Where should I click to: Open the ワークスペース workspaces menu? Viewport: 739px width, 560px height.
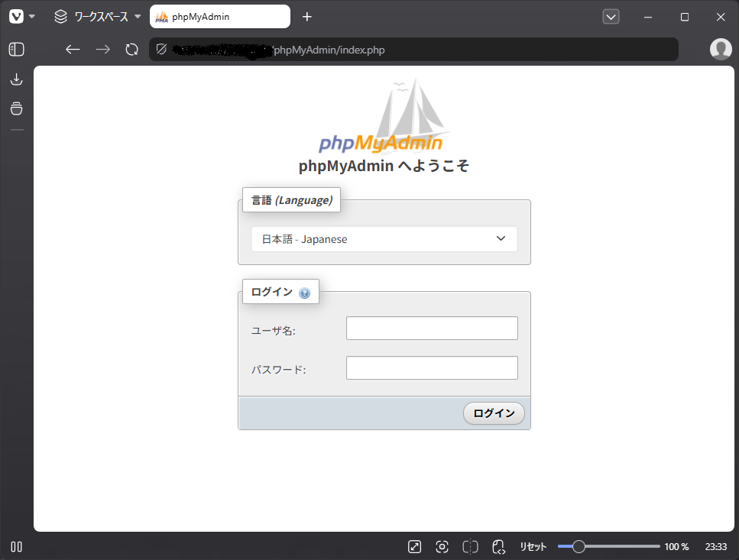(x=98, y=17)
